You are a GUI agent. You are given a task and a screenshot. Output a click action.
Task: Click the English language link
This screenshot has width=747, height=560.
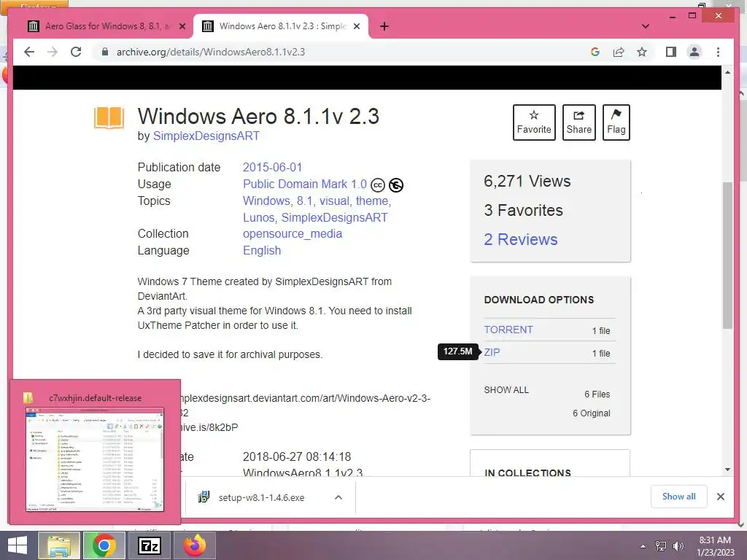click(262, 251)
